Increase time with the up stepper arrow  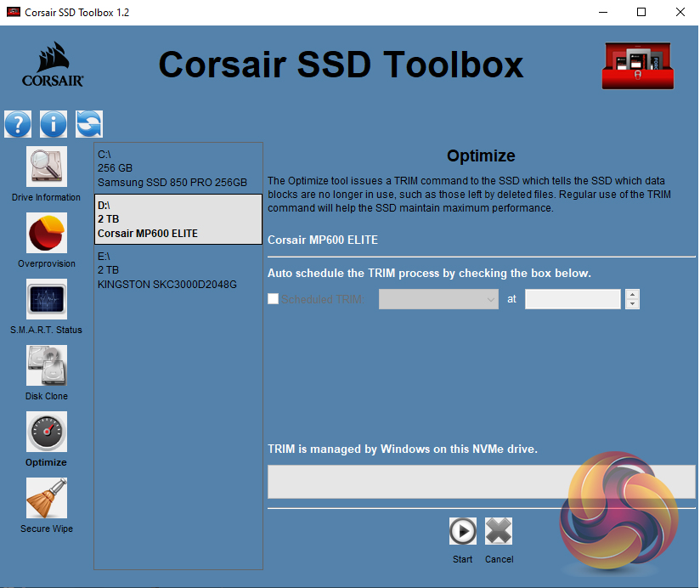coord(632,294)
